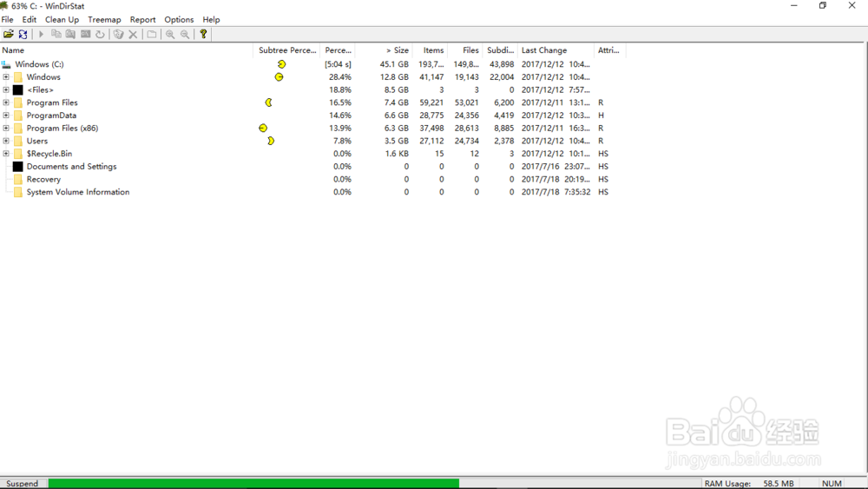
Task: Click grayed folder icon beside the delete X
Action: coord(152,35)
